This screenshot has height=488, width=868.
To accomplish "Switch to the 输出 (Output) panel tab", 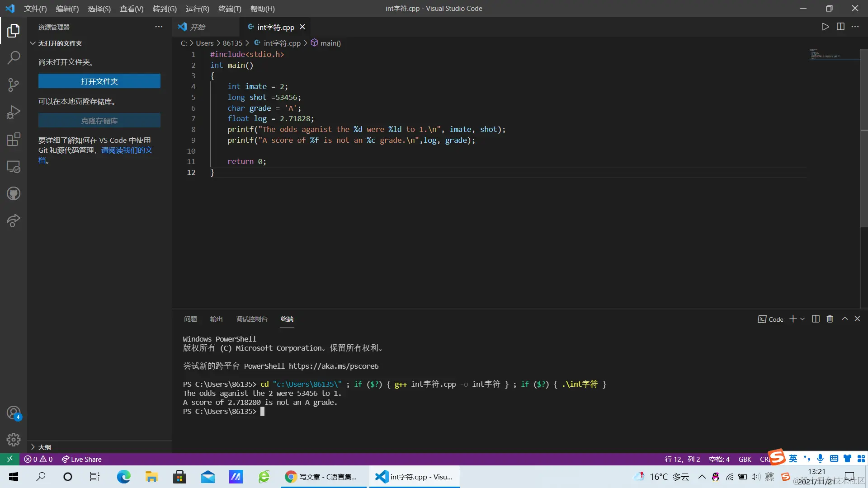I will [x=216, y=319].
